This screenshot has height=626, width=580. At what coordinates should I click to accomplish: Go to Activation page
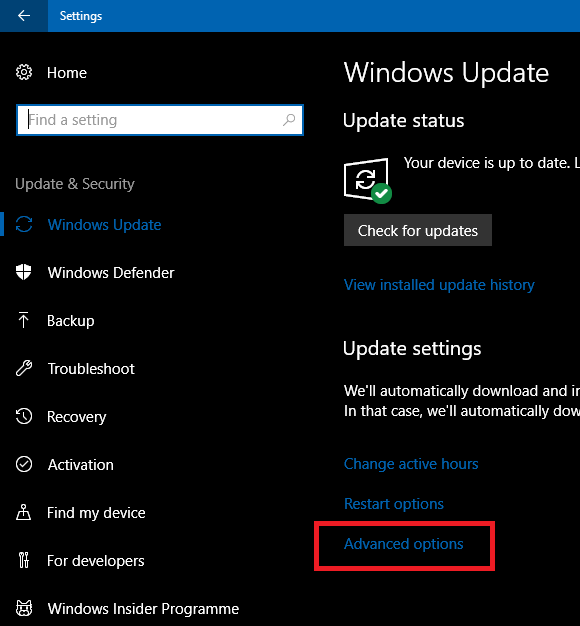click(81, 465)
